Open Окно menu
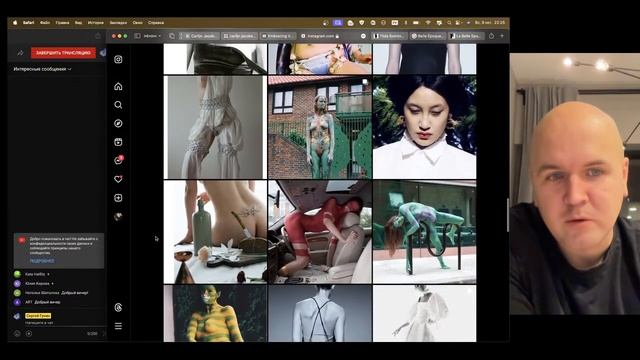The width and height of the screenshot is (640, 360). [138, 23]
